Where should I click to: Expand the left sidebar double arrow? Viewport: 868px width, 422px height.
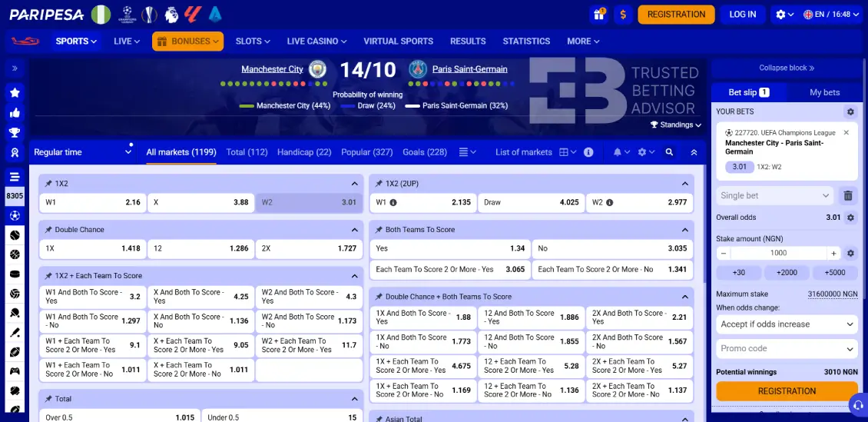(x=15, y=68)
